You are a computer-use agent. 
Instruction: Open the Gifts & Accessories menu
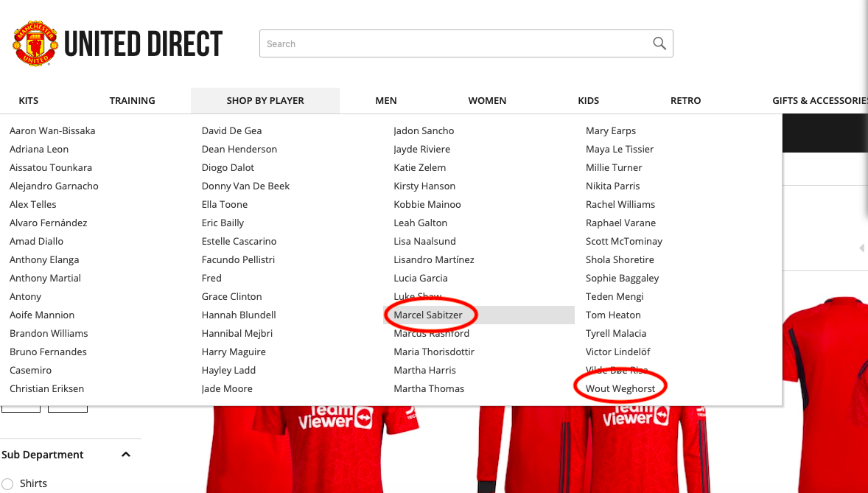point(819,100)
